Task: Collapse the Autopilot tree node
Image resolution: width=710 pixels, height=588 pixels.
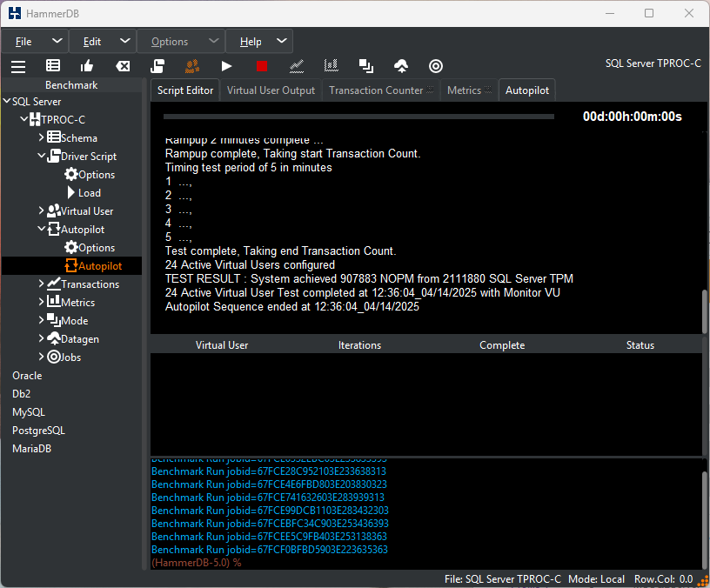Action: 42,229
